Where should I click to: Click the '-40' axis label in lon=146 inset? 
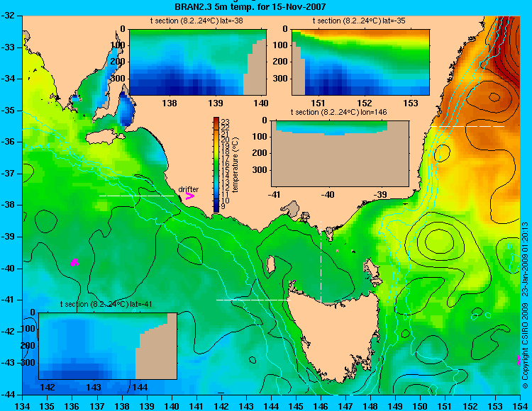coord(328,194)
